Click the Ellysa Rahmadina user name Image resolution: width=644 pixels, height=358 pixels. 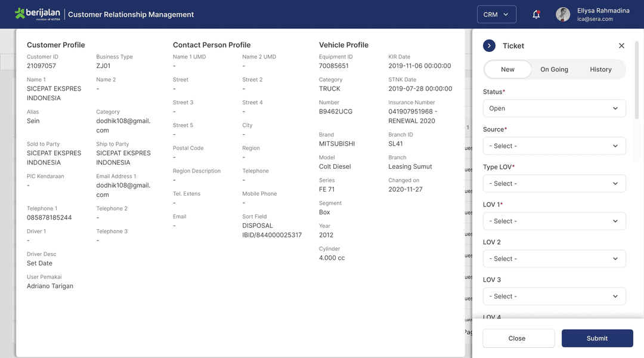click(603, 11)
